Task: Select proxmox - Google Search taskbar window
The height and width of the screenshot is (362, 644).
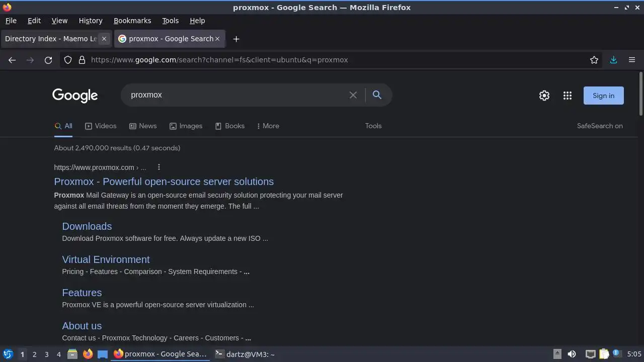Action: click(160, 354)
